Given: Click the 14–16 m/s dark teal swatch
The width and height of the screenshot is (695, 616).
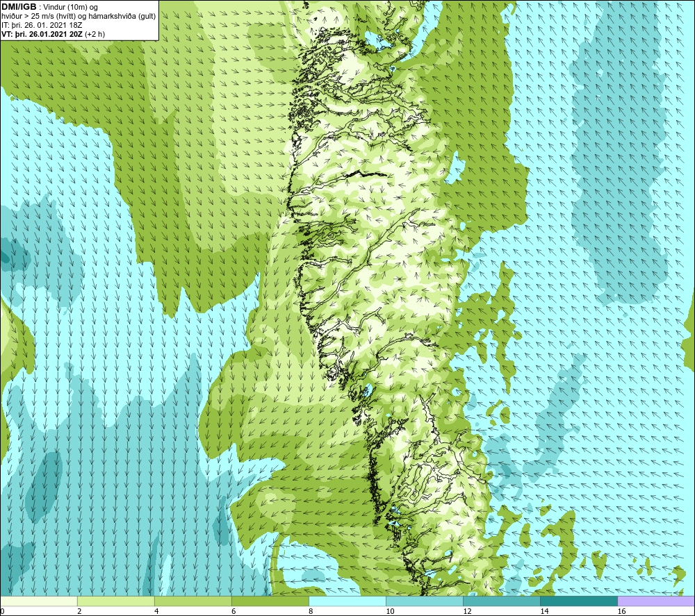Looking at the screenshot, I should pos(578,601).
